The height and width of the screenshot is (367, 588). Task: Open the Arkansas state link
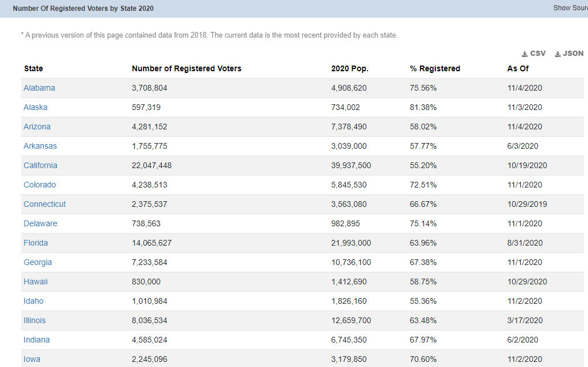[40, 146]
